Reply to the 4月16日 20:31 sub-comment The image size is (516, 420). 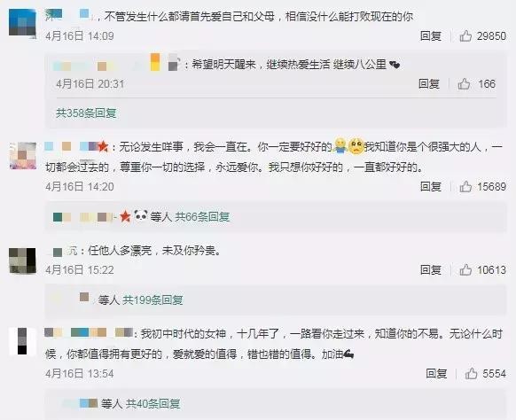pos(429,84)
